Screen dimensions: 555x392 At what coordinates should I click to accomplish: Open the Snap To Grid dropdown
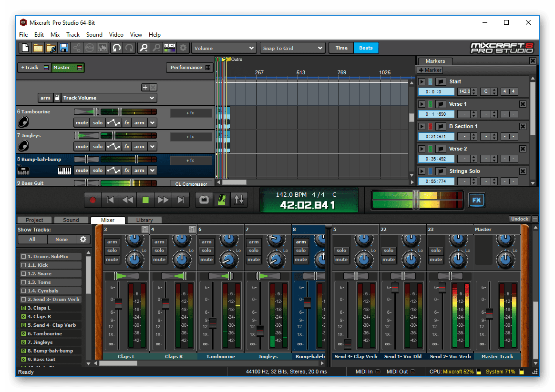[293, 49]
